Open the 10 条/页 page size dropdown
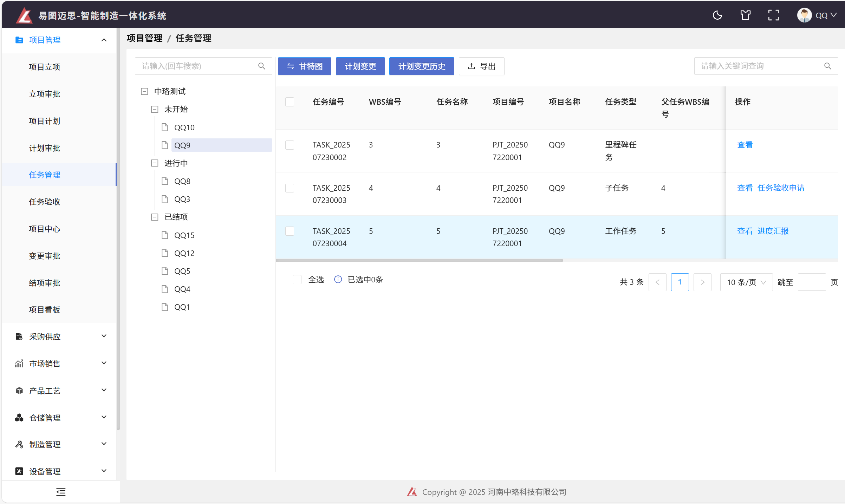845x504 pixels. [746, 282]
